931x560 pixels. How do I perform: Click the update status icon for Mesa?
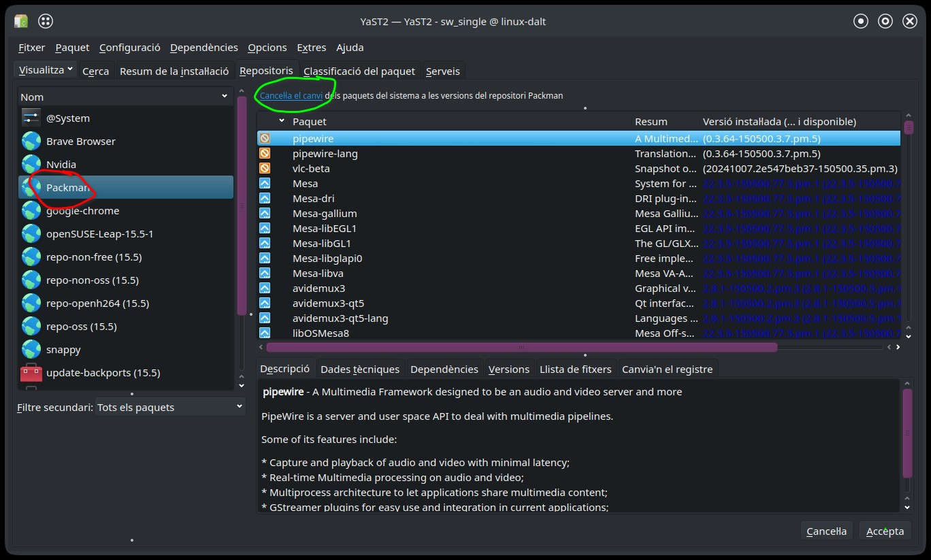click(265, 183)
